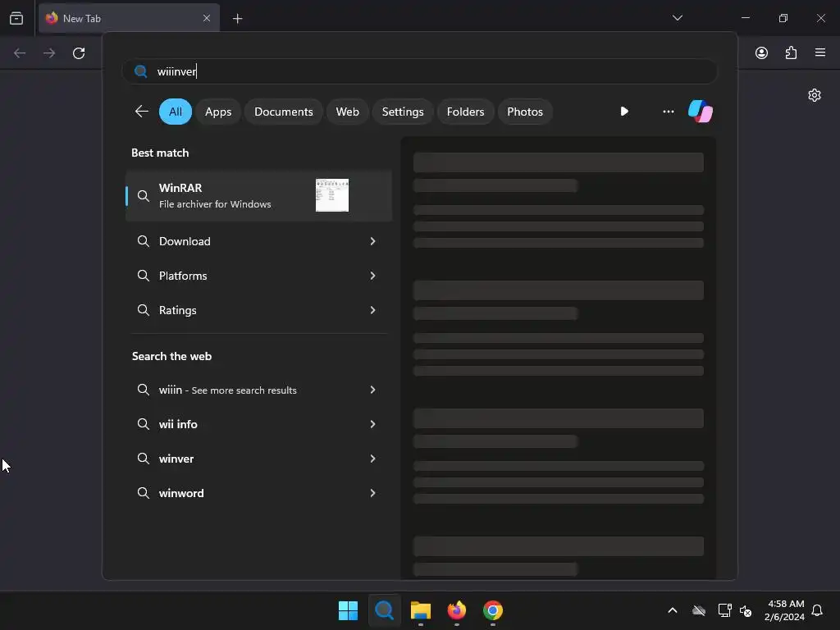Open 'wiiin - See more search results'
The height and width of the screenshot is (630, 840).
pyautogui.click(x=258, y=390)
